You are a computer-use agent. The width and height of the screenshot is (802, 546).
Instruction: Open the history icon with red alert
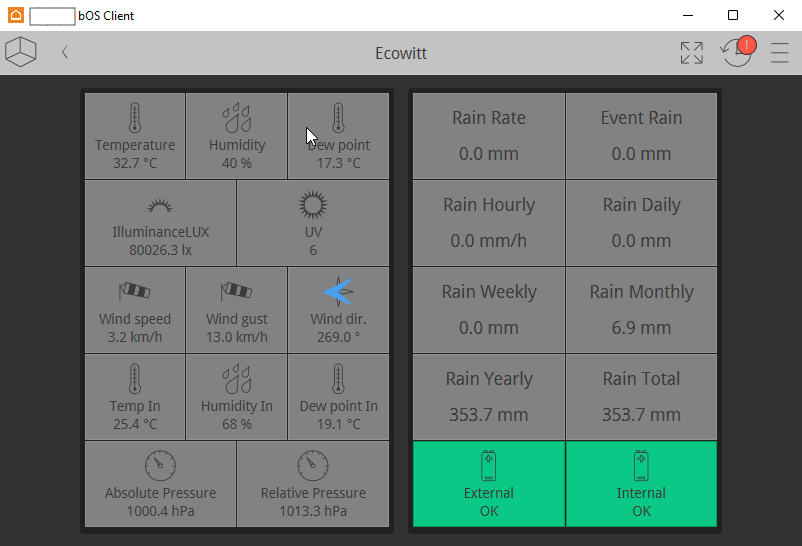click(737, 52)
